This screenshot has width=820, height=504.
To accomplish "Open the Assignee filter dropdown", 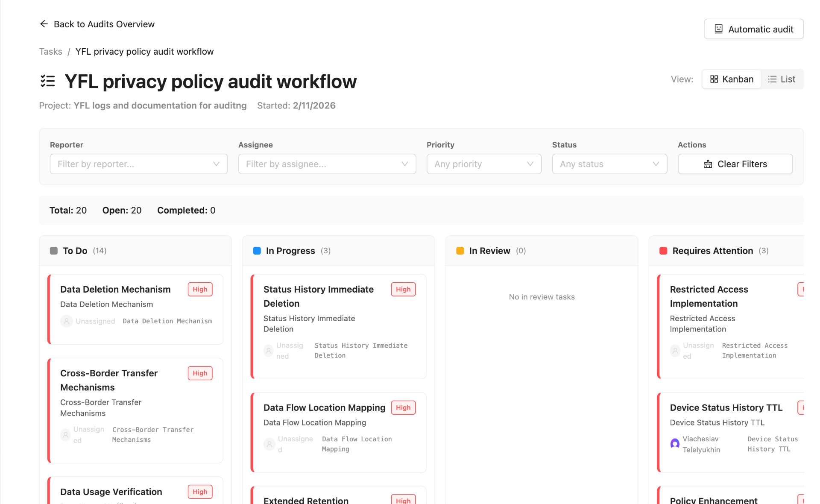I will (327, 164).
